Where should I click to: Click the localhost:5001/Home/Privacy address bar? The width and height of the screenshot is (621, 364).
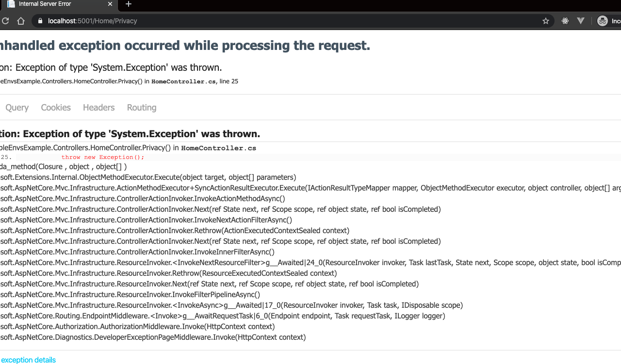coord(291,21)
